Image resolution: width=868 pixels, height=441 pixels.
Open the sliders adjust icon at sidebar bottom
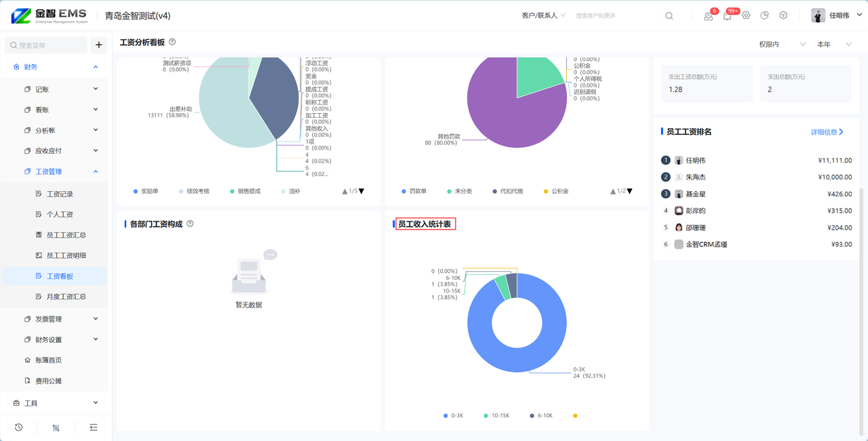pyautogui.click(x=56, y=427)
